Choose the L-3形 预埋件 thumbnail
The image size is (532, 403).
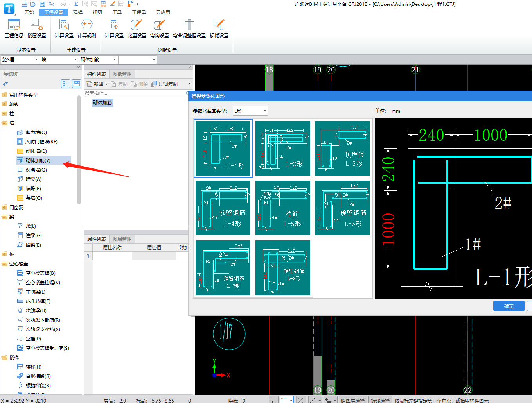pyautogui.click(x=343, y=148)
